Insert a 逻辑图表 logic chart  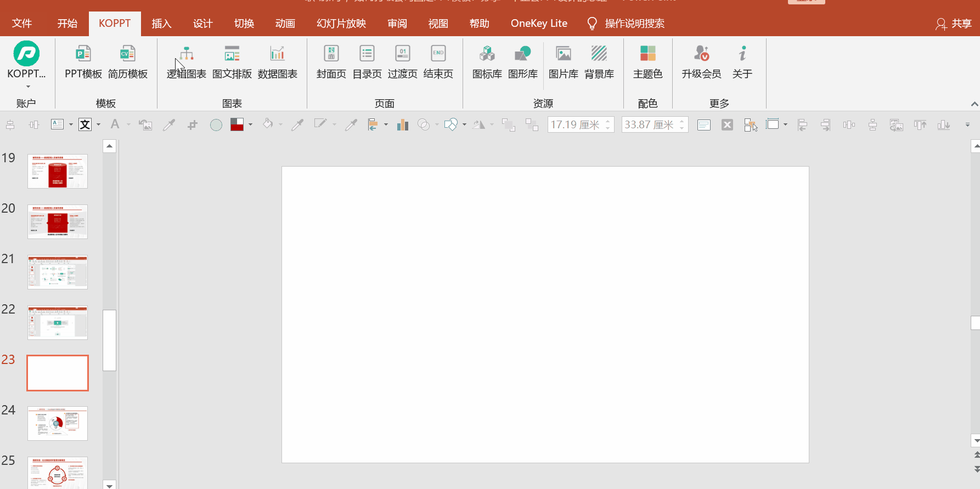pos(187,62)
